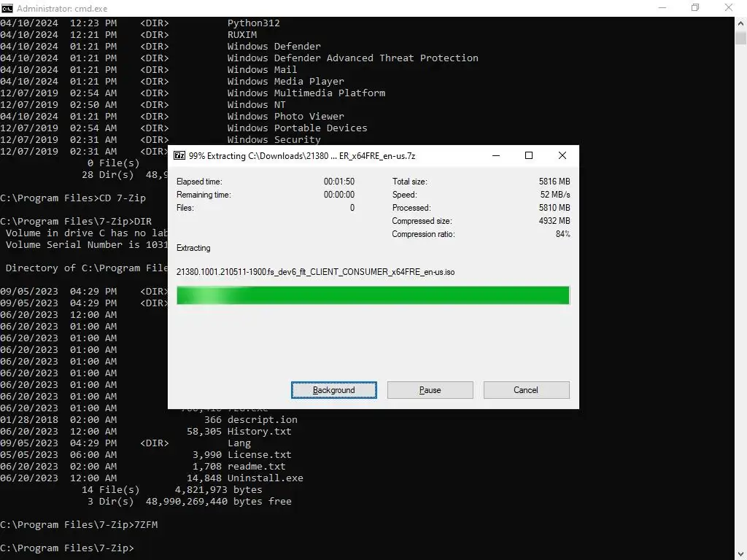Screen dimensions: 747x560
Task: Click 'License.txt' file entry in cmd
Action: 259,455
